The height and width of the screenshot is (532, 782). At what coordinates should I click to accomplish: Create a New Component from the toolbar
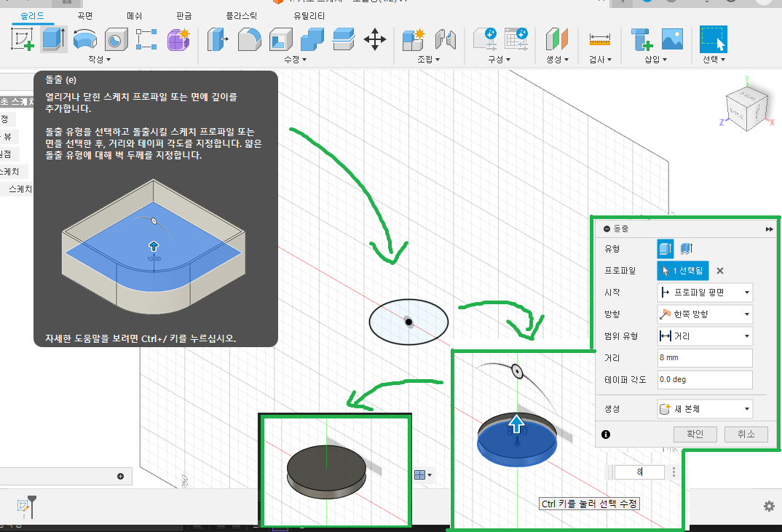pos(414,39)
